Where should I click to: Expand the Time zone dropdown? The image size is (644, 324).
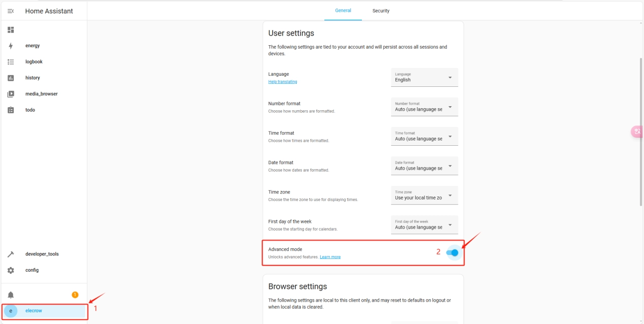(x=424, y=195)
